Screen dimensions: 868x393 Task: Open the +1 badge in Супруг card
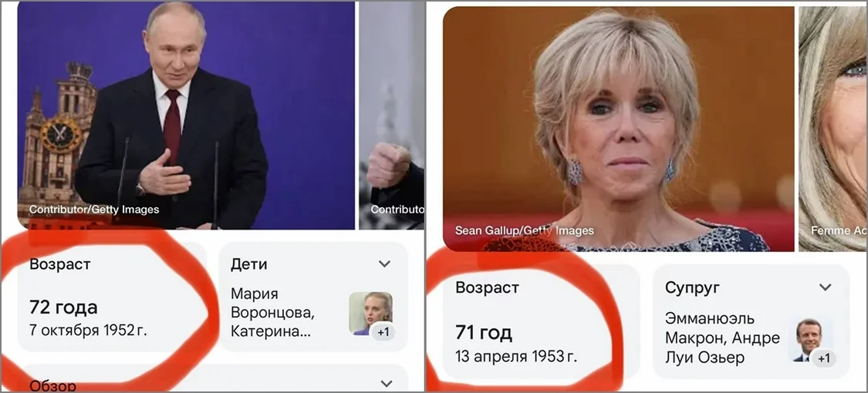824,358
